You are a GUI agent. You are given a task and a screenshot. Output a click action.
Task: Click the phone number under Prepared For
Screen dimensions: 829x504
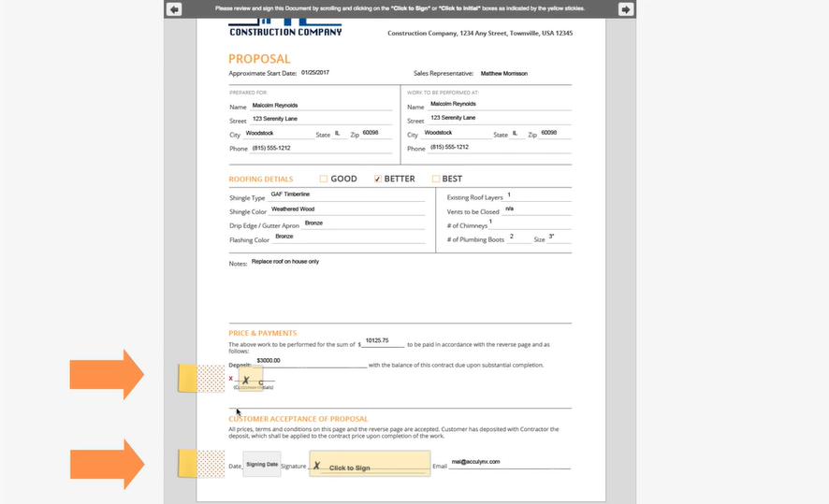pyautogui.click(x=271, y=148)
